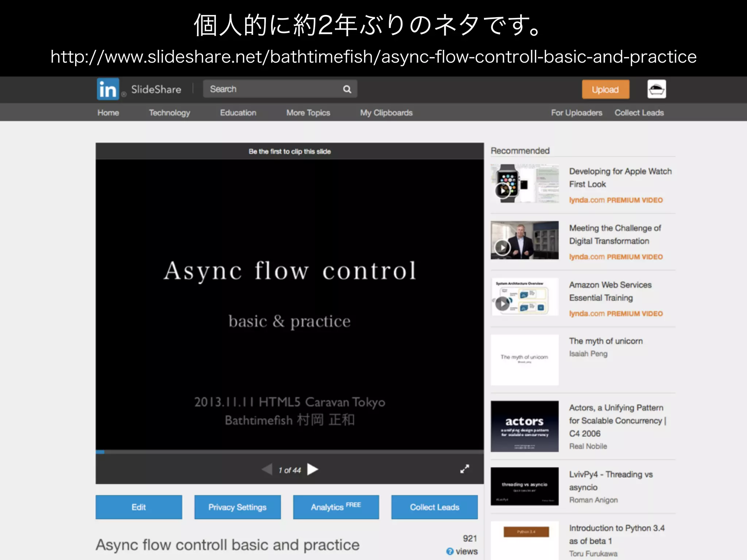Click the LinkedIn logo icon

108,89
